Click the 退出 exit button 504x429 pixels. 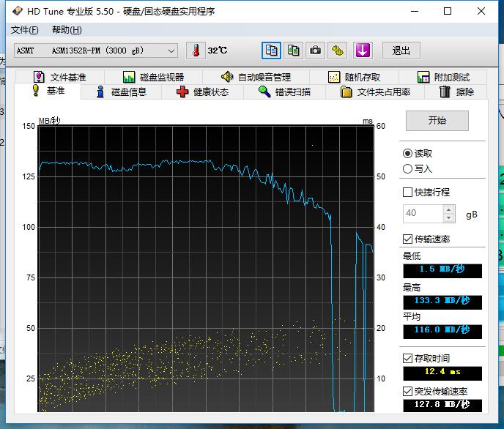point(401,51)
